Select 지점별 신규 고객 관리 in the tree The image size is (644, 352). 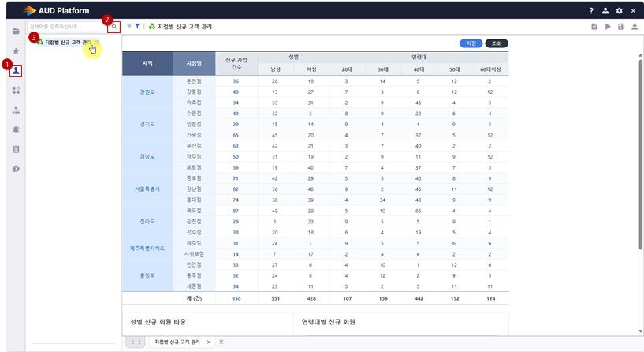click(68, 41)
